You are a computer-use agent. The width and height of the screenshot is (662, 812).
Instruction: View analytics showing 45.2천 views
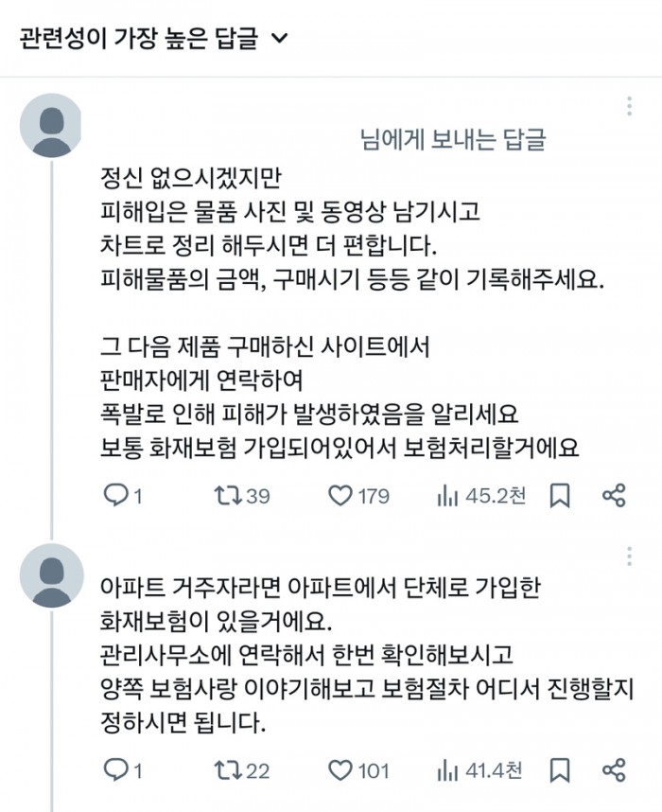tap(481, 496)
